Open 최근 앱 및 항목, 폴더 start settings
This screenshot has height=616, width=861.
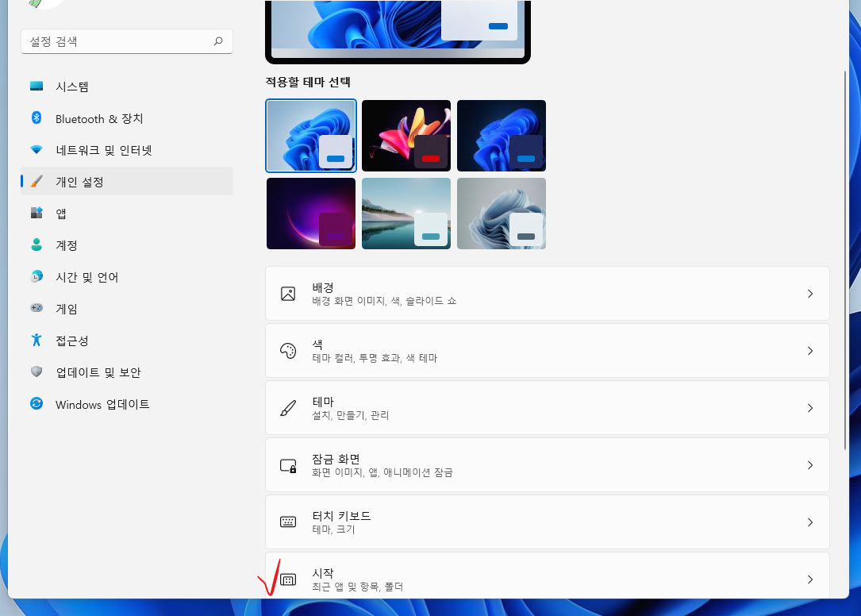pos(548,576)
